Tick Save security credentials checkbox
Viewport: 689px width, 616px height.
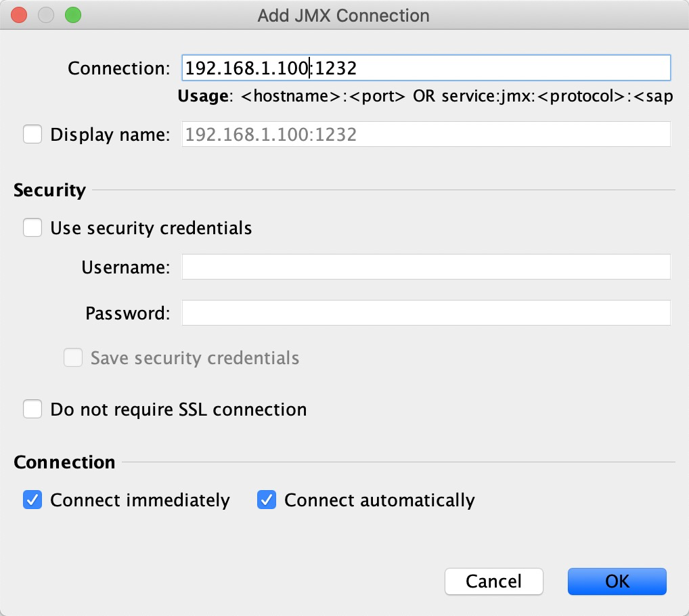tap(73, 357)
